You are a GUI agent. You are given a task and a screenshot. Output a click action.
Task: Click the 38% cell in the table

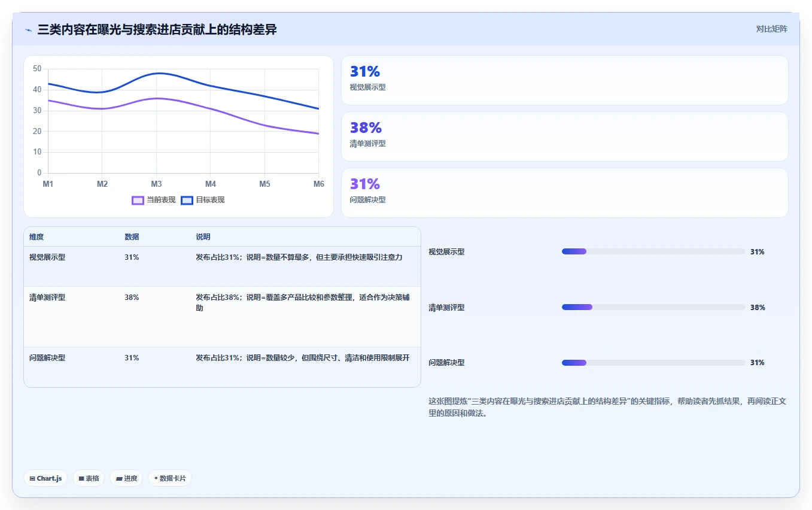[132, 297]
